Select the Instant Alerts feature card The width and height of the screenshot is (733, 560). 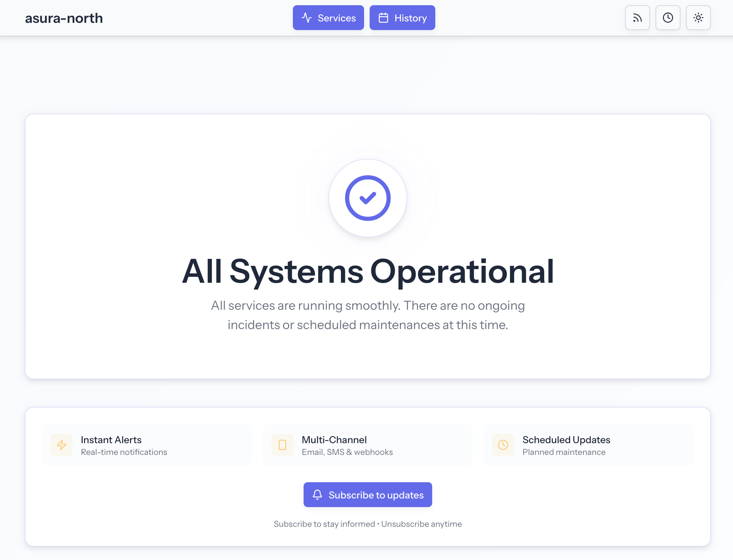pyautogui.click(x=147, y=445)
